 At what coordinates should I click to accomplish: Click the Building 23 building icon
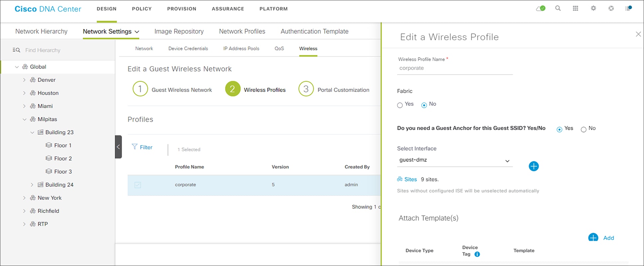pyautogui.click(x=40, y=132)
